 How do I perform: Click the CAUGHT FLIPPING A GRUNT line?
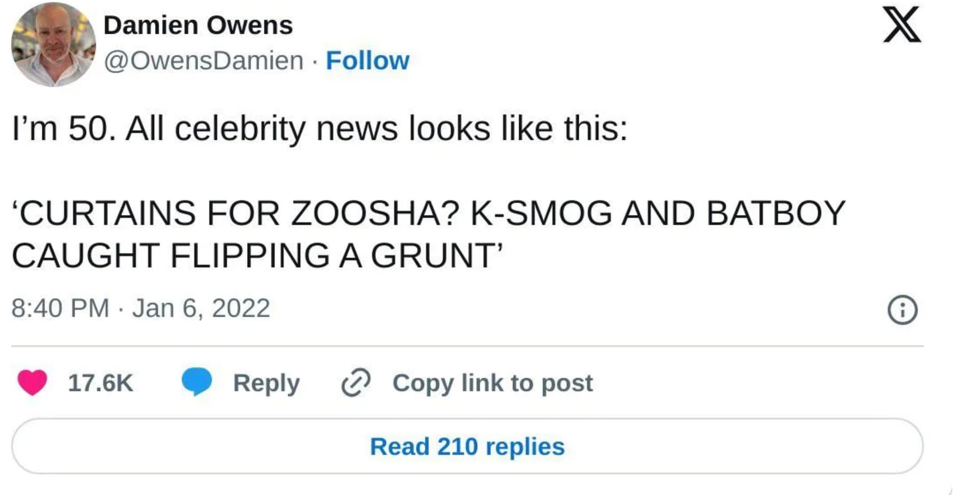click(257, 255)
